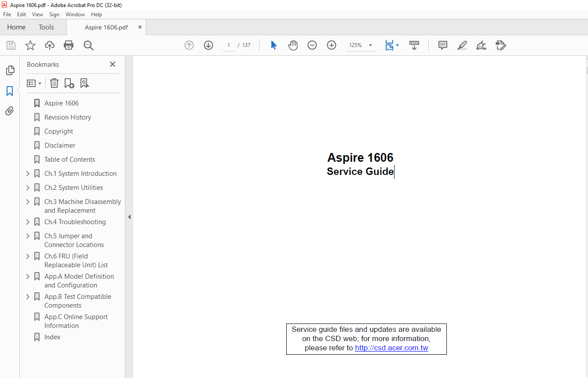
Task: Open the Sign document pen tool
Action: click(x=481, y=45)
